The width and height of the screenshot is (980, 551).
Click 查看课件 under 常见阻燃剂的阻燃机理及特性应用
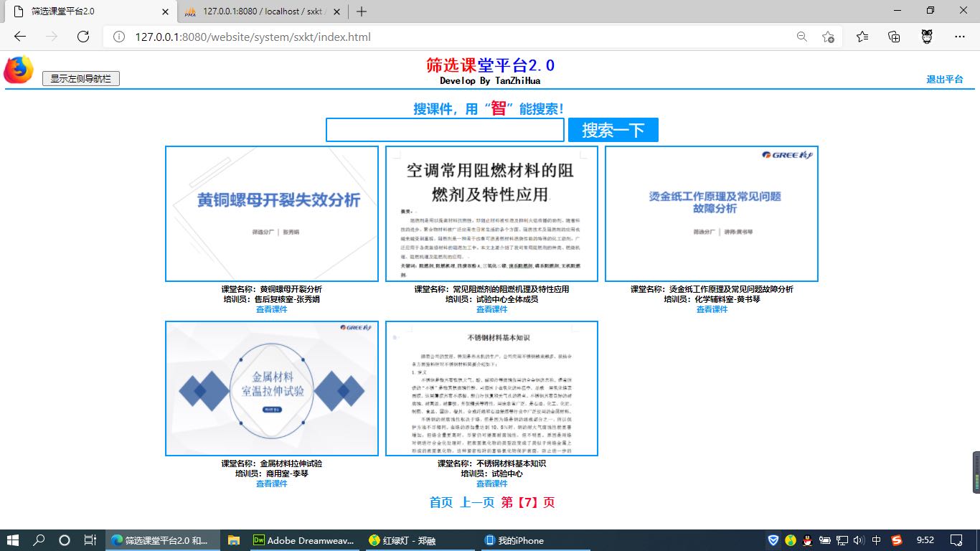coord(492,309)
